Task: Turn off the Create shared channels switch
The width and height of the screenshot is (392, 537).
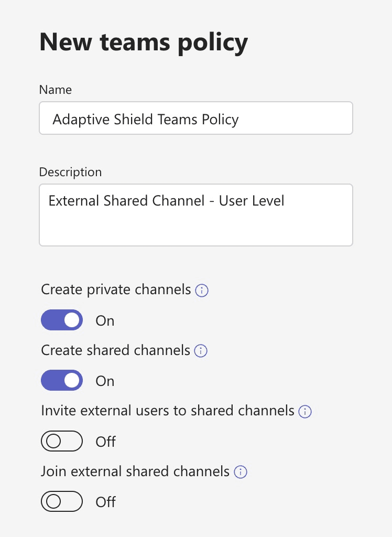Action: (x=62, y=381)
